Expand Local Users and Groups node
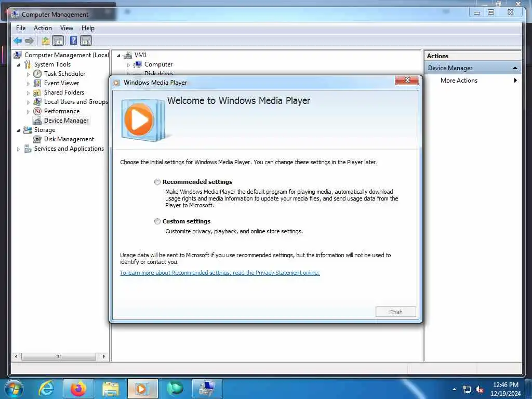This screenshot has width=532, height=399. tap(28, 102)
